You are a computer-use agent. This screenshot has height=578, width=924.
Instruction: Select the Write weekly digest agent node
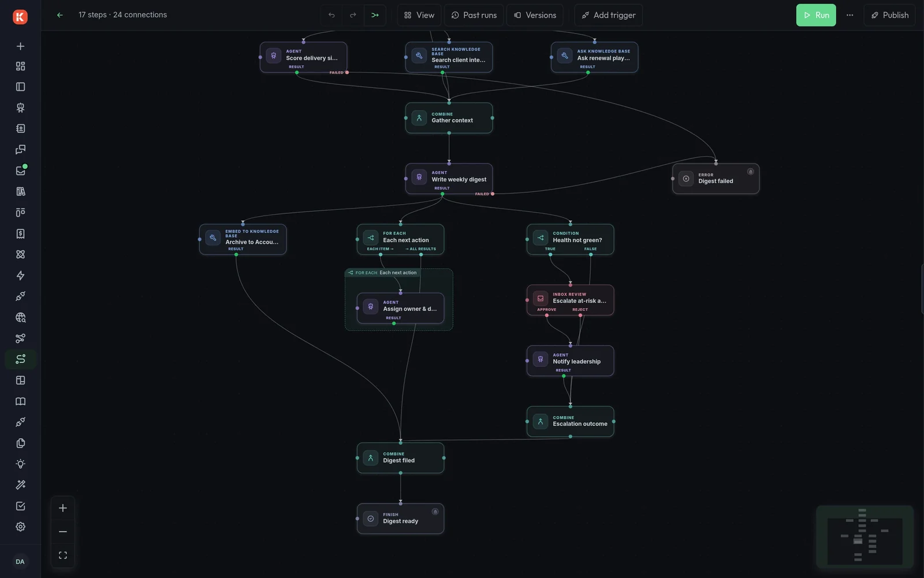pyautogui.click(x=449, y=179)
